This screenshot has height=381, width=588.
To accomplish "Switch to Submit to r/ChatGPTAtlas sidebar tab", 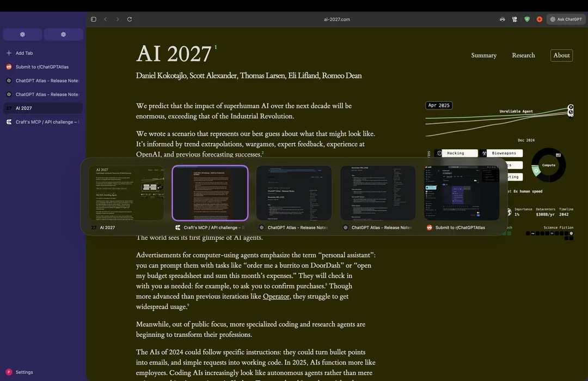I will [x=43, y=67].
